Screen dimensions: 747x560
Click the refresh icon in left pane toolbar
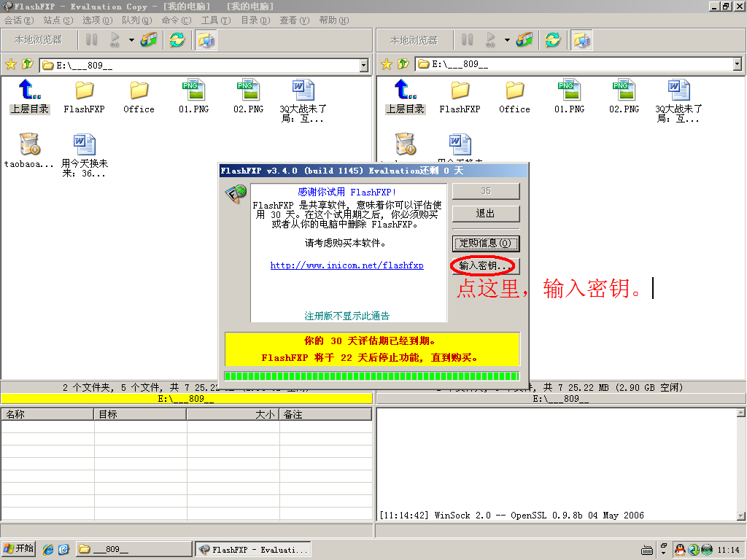tap(177, 40)
